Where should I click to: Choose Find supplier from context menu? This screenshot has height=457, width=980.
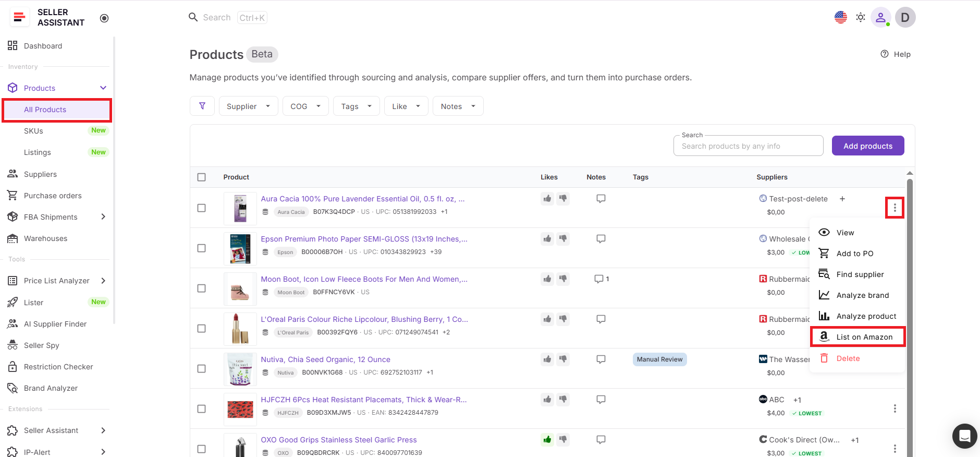(857, 274)
